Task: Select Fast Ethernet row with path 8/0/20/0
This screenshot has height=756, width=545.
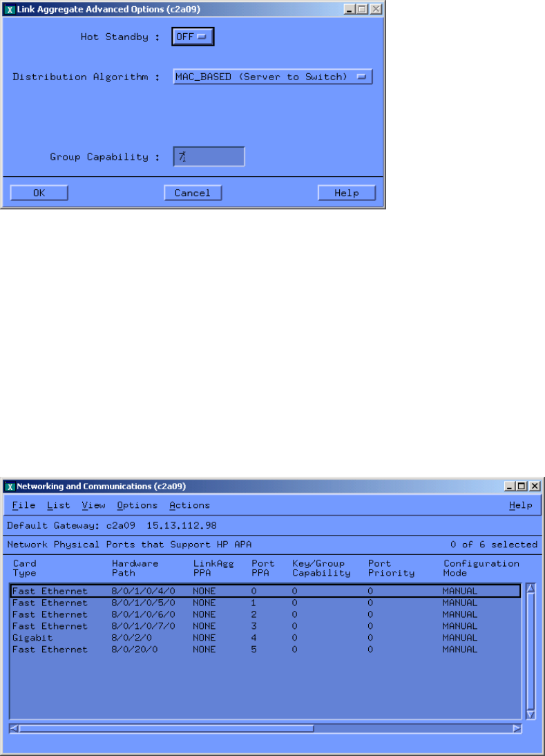Action: click(x=265, y=650)
